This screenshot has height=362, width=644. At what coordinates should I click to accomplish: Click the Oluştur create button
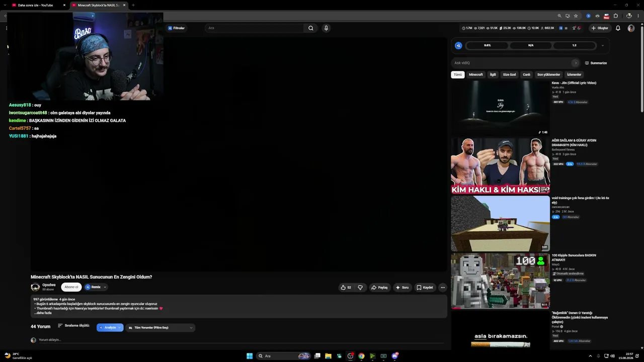(x=600, y=28)
